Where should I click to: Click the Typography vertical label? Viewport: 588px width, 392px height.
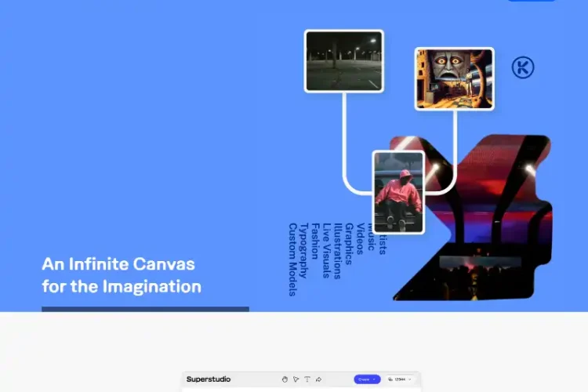coord(304,251)
